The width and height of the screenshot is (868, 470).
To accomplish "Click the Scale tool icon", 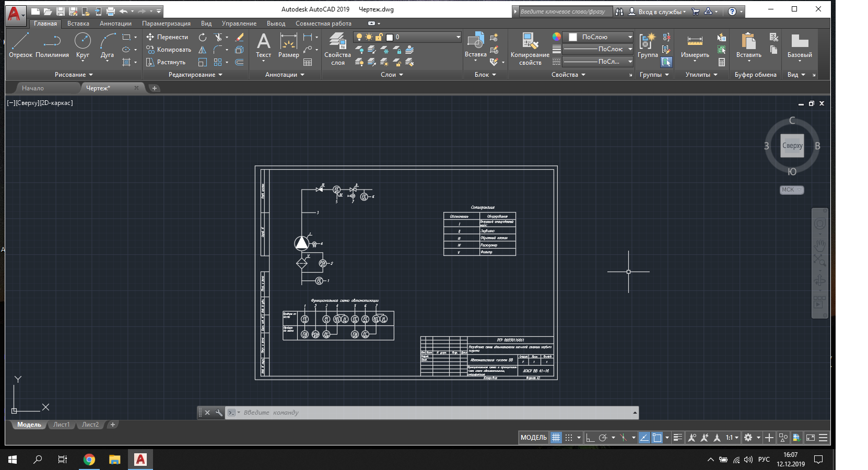I will coord(203,62).
